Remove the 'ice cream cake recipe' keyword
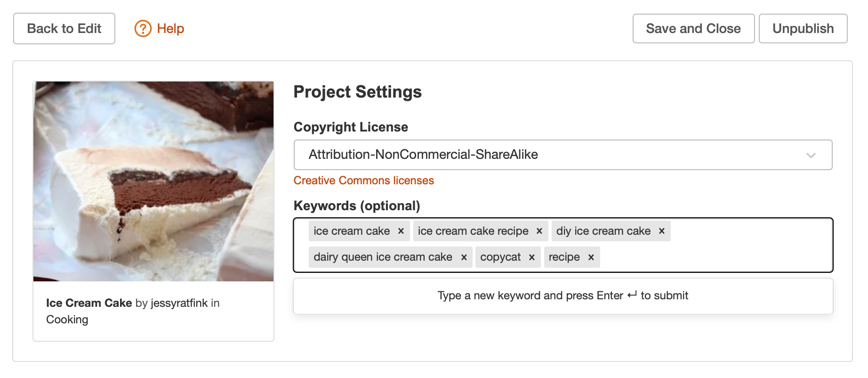 tap(539, 231)
